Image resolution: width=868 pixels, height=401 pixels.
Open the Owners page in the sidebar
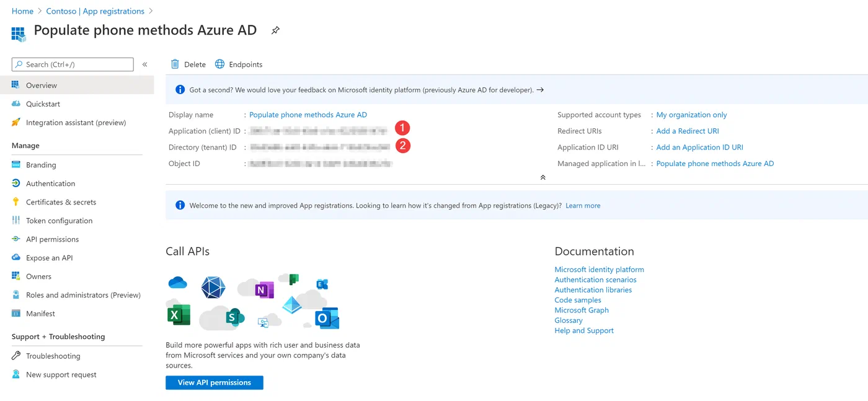(77, 276)
